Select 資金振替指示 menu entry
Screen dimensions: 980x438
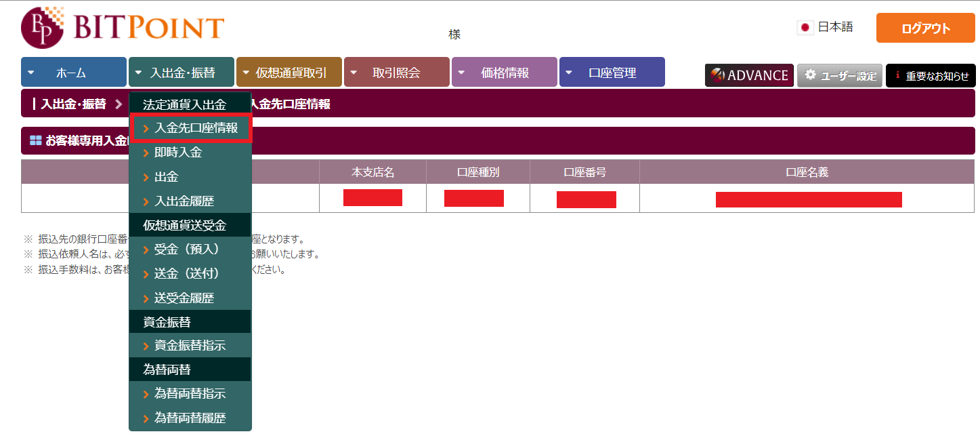(x=190, y=346)
